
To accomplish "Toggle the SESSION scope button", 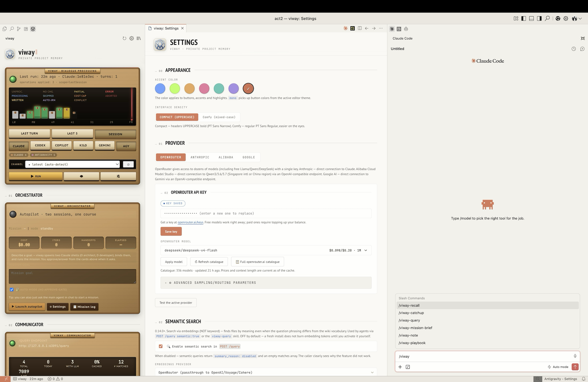I will [115, 134].
